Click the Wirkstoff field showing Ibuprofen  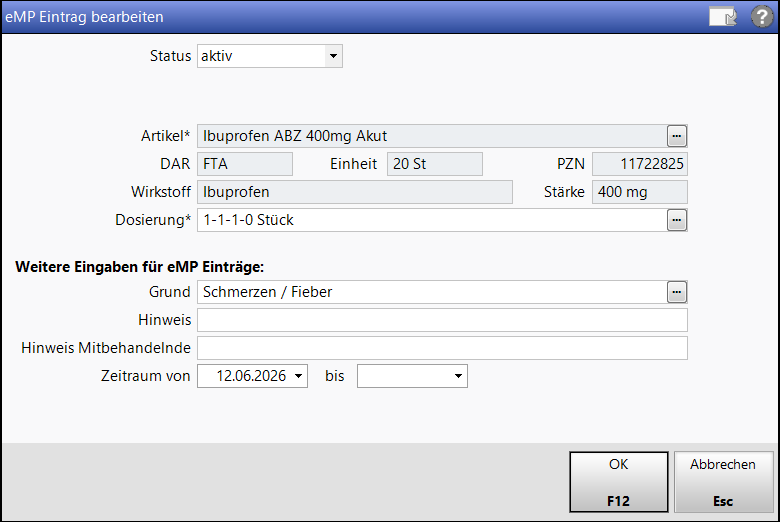355,192
